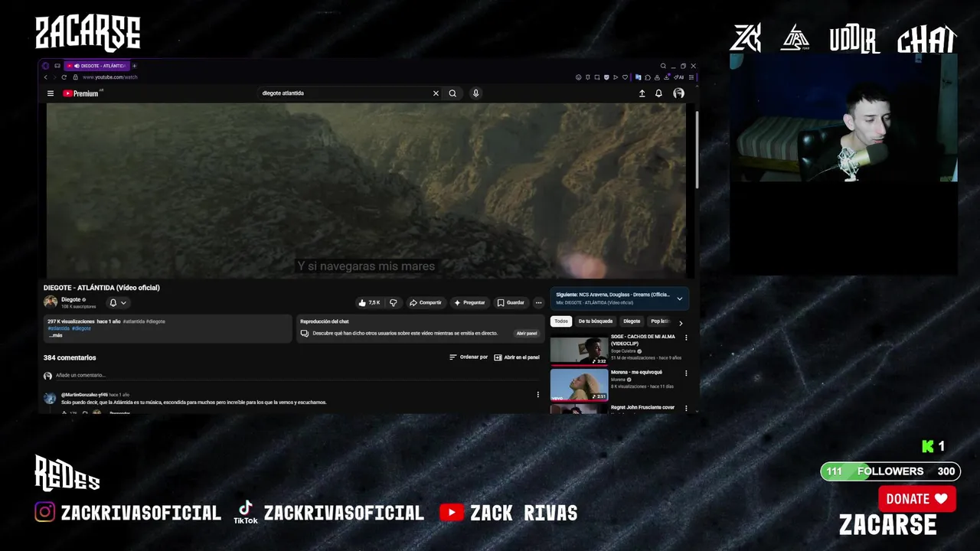Open the browser AI assistant icon
Screen dimensions: 980x551
[x=678, y=77]
